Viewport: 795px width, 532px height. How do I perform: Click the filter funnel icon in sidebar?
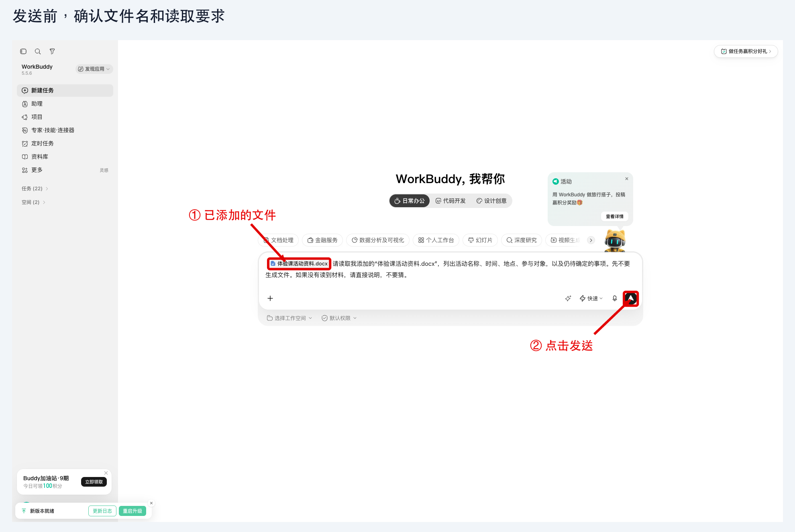point(52,51)
